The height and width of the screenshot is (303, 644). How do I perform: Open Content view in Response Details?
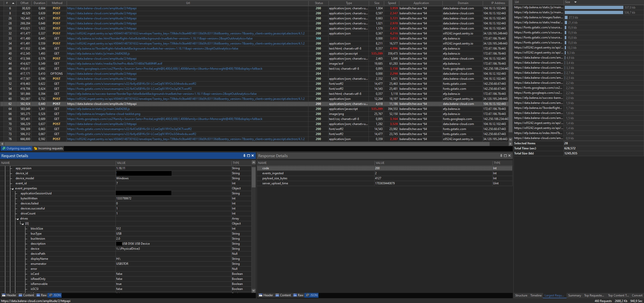[283, 295]
